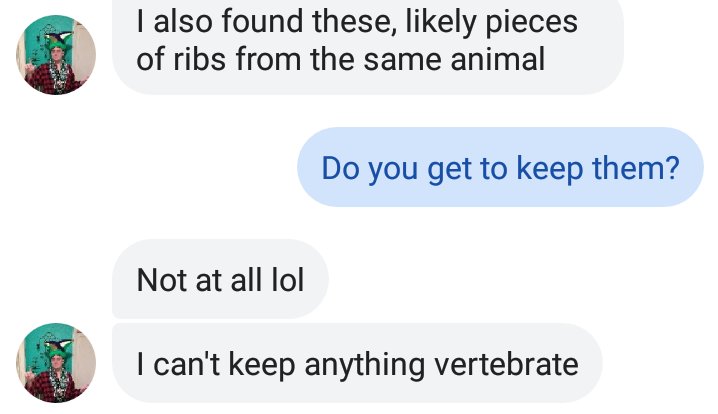Click the word 'get' in the blue bubble
Screen dimensions: 718x414
coord(449,167)
